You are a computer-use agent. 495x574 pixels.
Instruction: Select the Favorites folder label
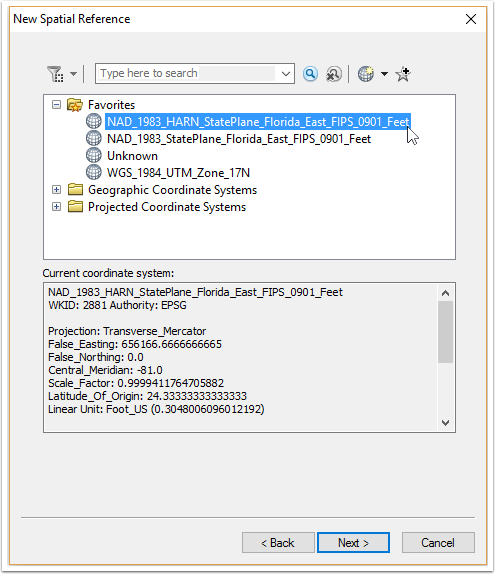[111, 105]
